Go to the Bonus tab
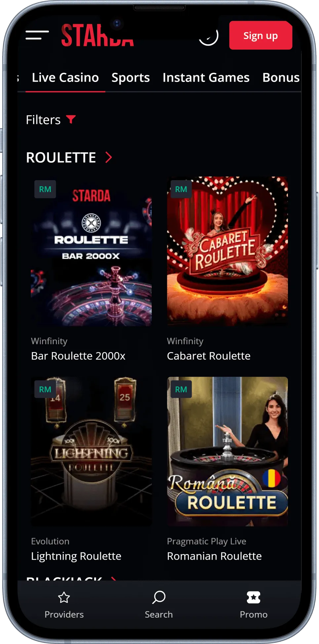This screenshot has width=319, height=644. [x=281, y=78]
